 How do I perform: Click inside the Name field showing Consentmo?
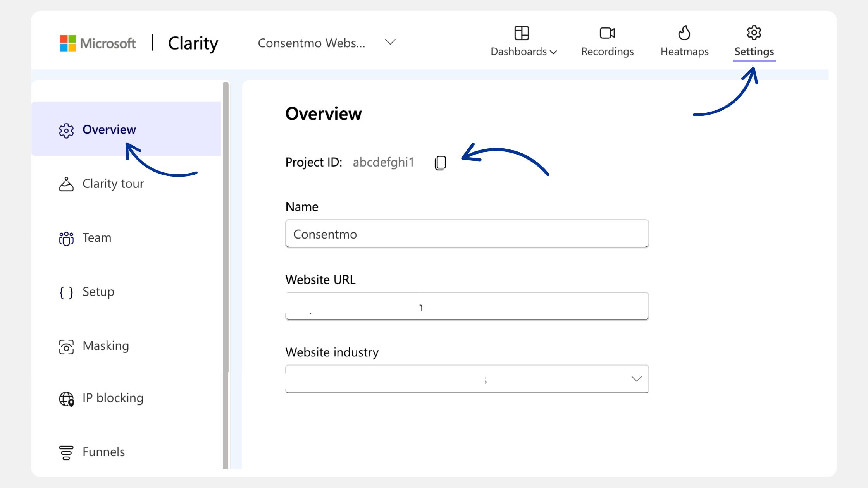tap(467, 234)
